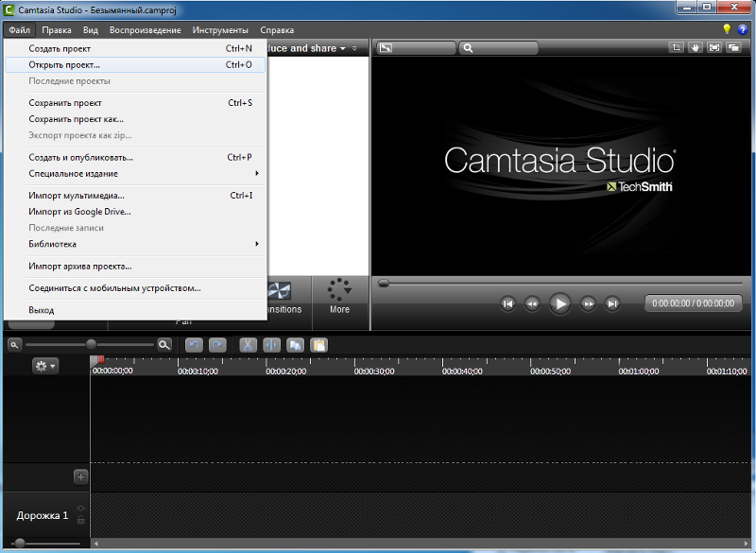Click the timecode display 0:00:00;00 / 0:00:00;00
Viewport: 756px width, 553px height.
[694, 303]
